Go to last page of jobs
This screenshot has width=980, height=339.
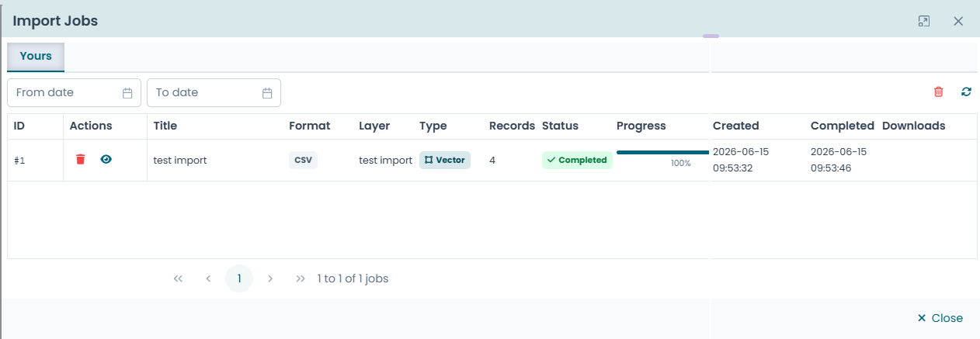pyautogui.click(x=301, y=278)
